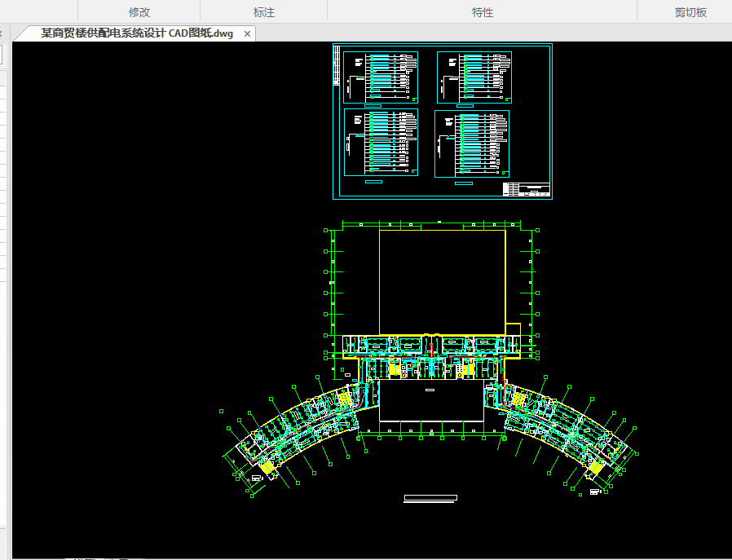732x560 pixels.
Task: Click the bottom-right distribution system diagram
Action: coord(472,144)
